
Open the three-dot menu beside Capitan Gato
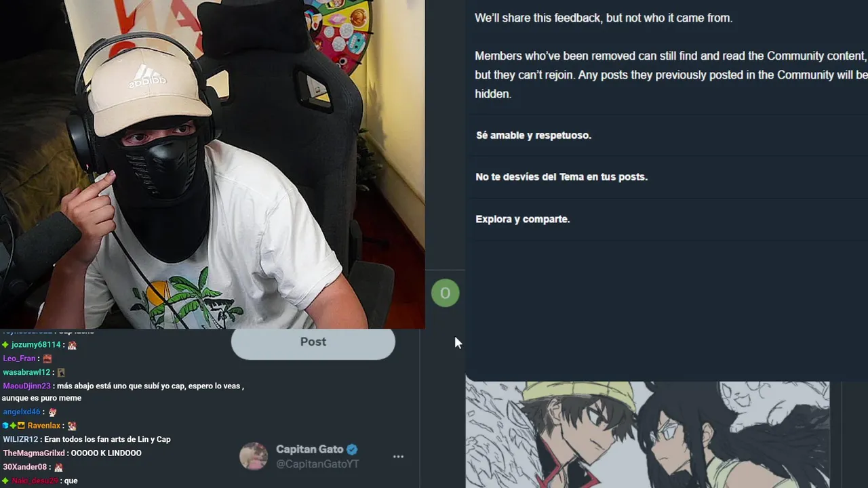[x=399, y=457]
